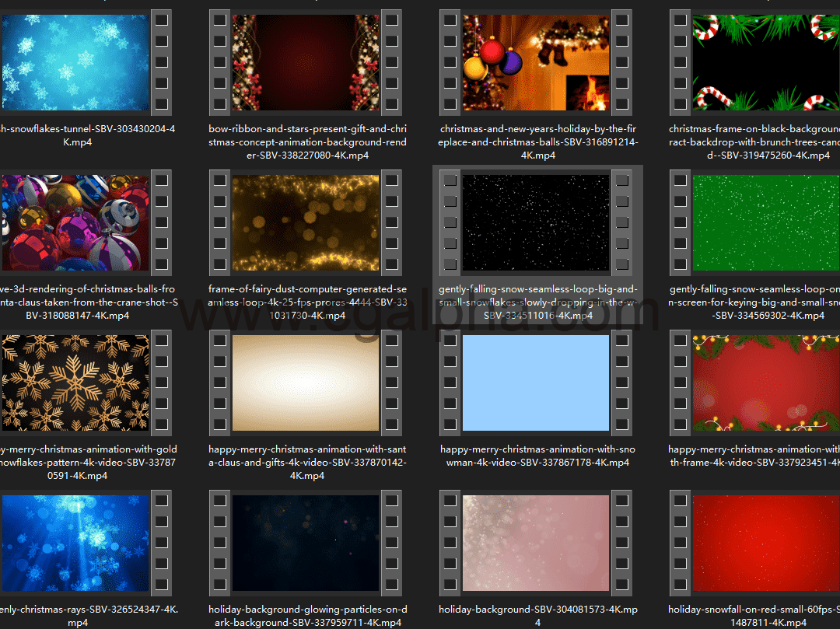Viewport: 840px width, 629px height.
Task: Select the 3D Christmas balls rendering thumbnail
Action: coord(75,222)
